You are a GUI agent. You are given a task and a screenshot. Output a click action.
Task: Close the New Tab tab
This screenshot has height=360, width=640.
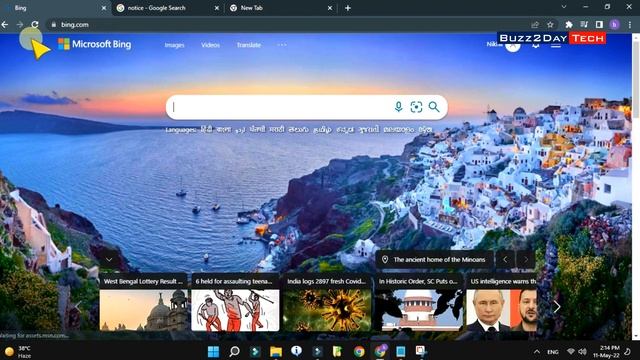330,8
